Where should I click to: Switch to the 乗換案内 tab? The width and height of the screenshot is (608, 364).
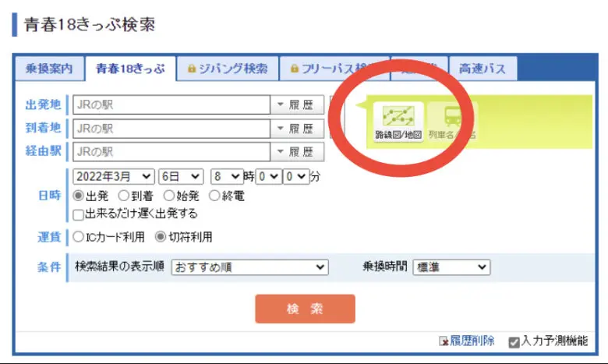[49, 69]
